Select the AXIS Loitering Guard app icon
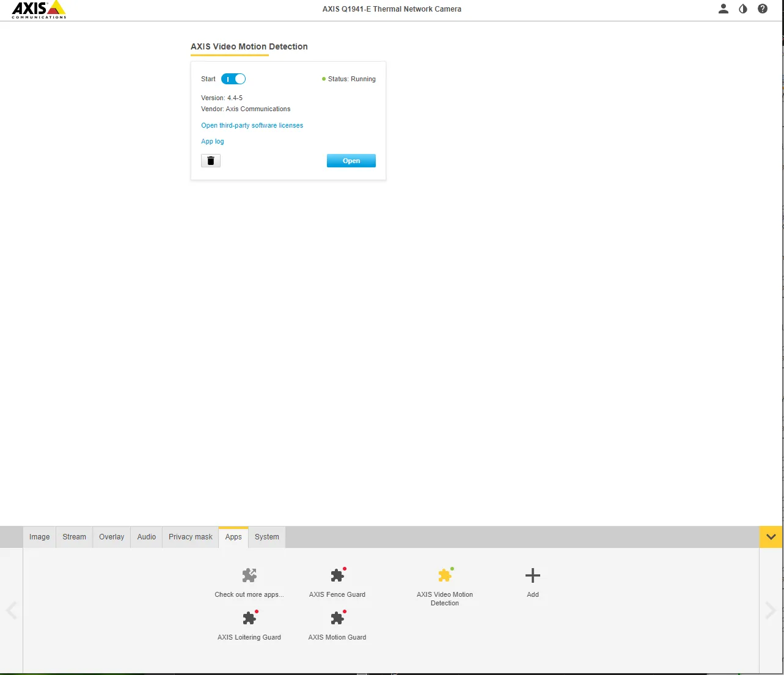 (249, 618)
